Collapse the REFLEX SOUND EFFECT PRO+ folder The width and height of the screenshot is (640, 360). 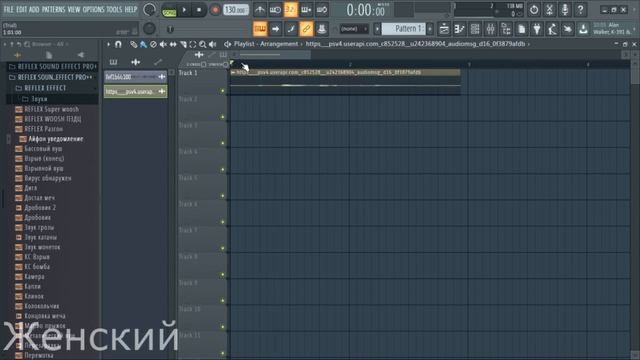52,67
